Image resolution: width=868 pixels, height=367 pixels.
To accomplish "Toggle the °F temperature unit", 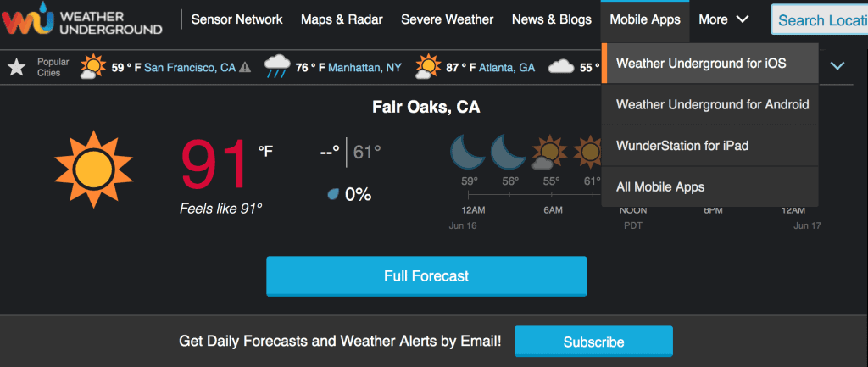I will pyautogui.click(x=265, y=151).
